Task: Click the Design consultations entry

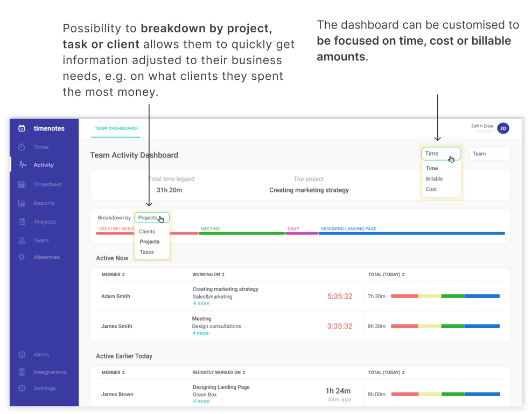Action: click(216, 326)
